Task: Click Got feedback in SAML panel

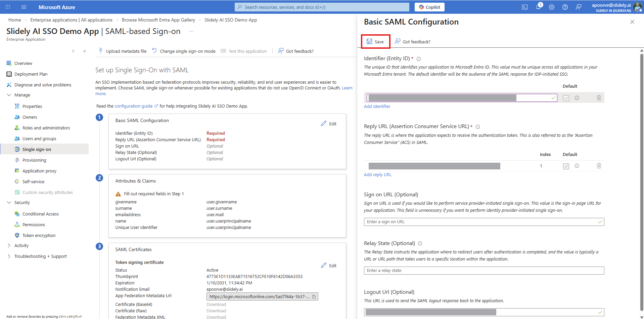Action: coord(413,42)
